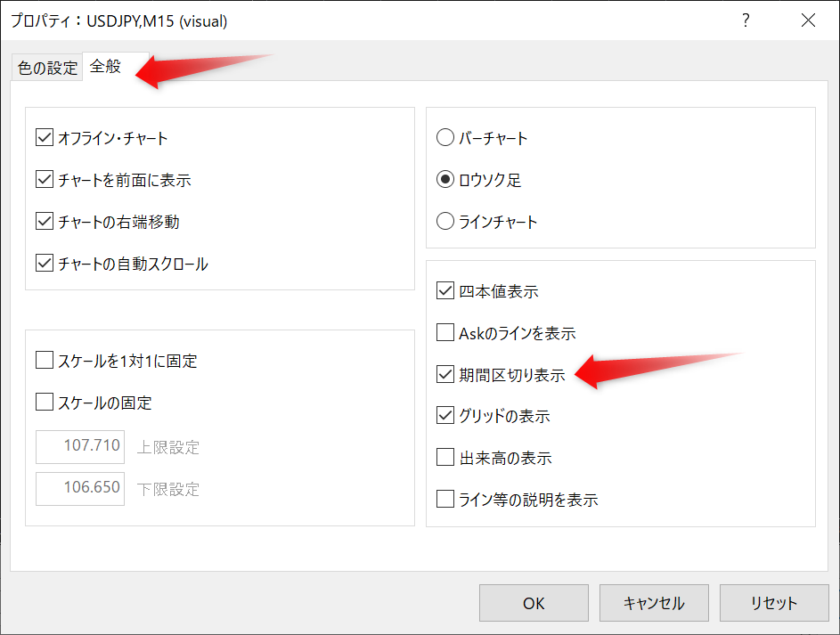The height and width of the screenshot is (635, 840).
Task: Uncheck 四本値表示 checkbox
Action: click(x=445, y=290)
